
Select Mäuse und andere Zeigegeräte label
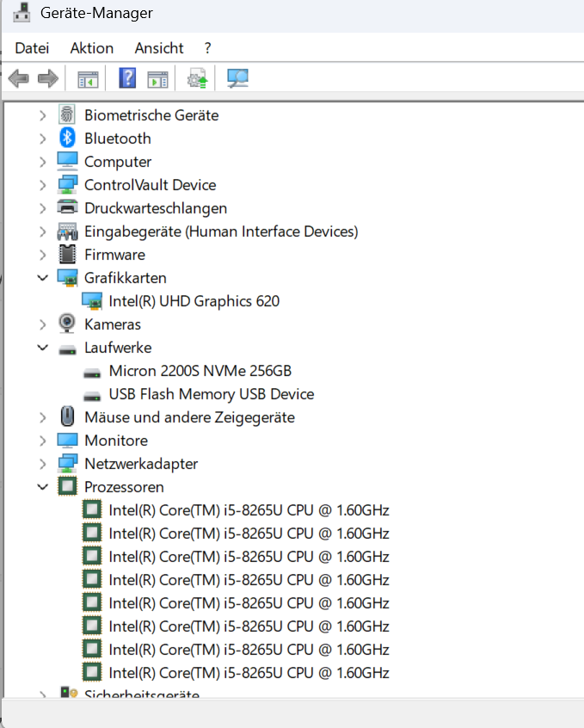click(x=189, y=417)
